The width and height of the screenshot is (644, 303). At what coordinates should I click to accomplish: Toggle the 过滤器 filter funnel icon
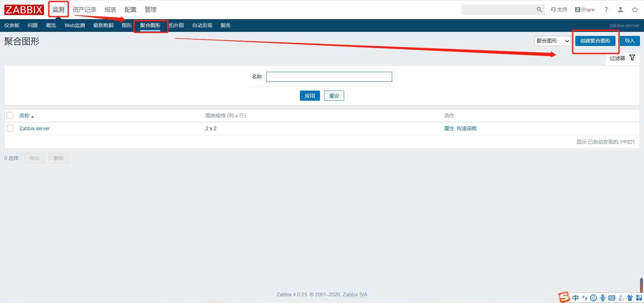[632, 58]
